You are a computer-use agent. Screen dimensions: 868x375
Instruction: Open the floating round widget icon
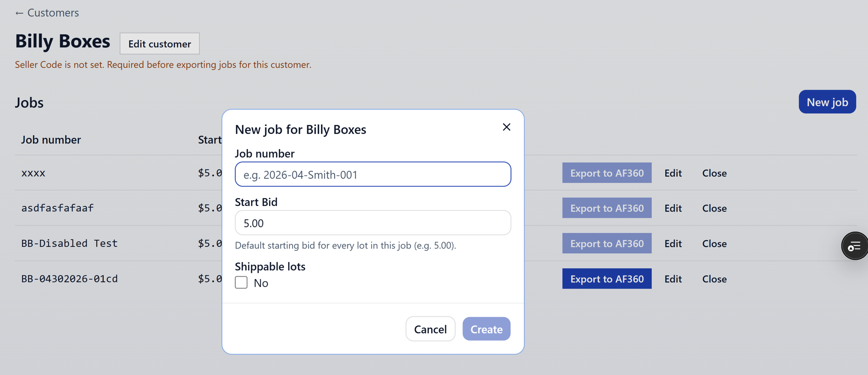pos(855,246)
